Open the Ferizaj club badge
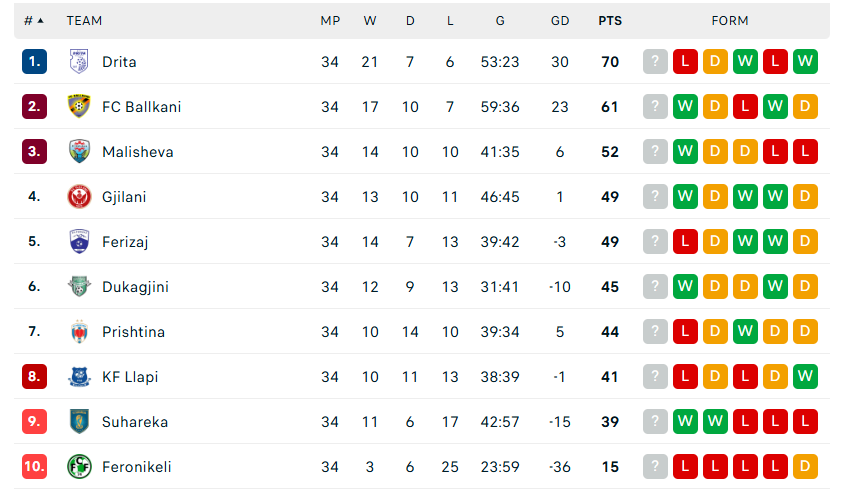The image size is (844, 490). click(79, 242)
